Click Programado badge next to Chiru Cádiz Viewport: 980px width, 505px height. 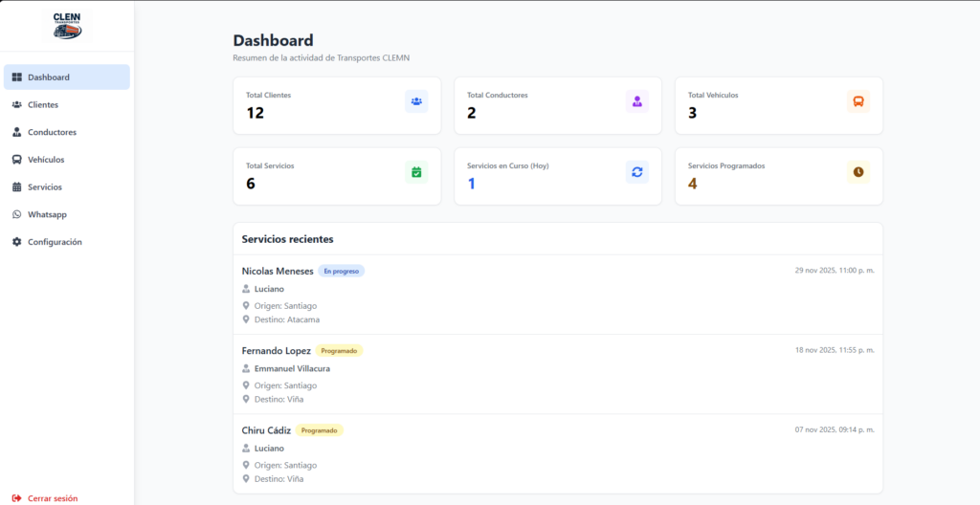(319, 430)
